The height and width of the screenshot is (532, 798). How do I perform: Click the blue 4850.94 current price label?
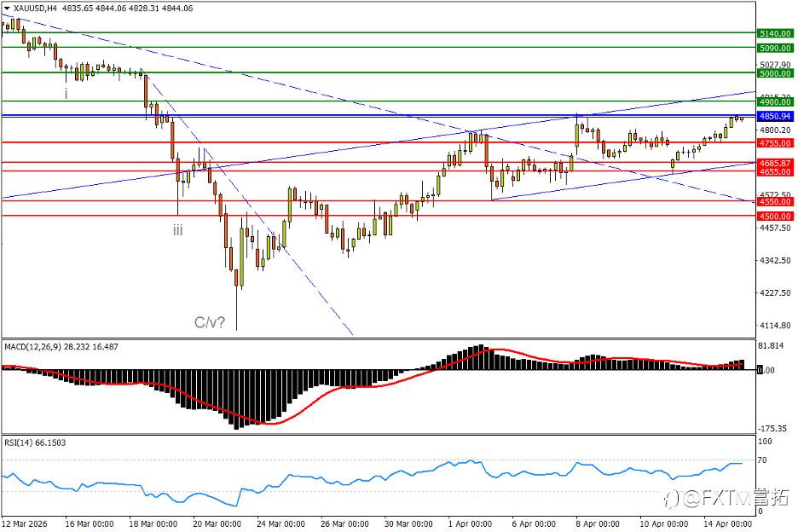click(775, 116)
